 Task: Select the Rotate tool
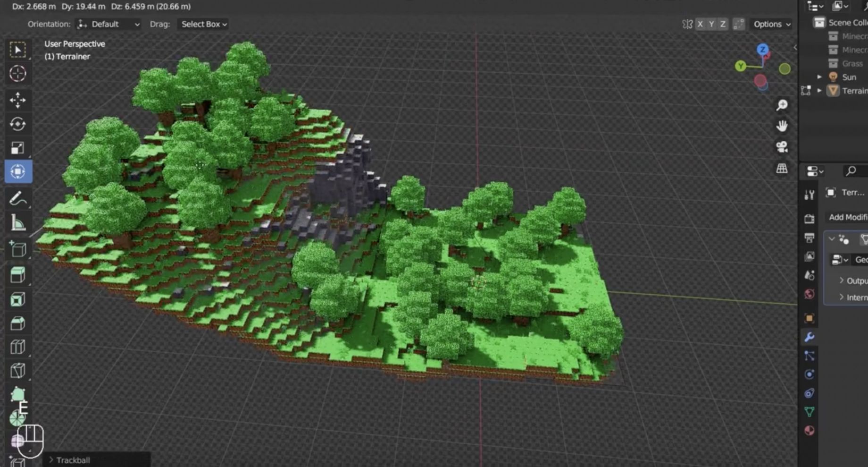pyautogui.click(x=18, y=124)
